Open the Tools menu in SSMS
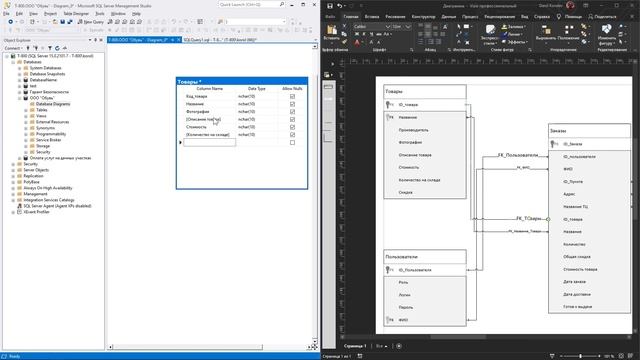The height and width of the screenshot is (360, 640). pyautogui.click(x=100, y=13)
